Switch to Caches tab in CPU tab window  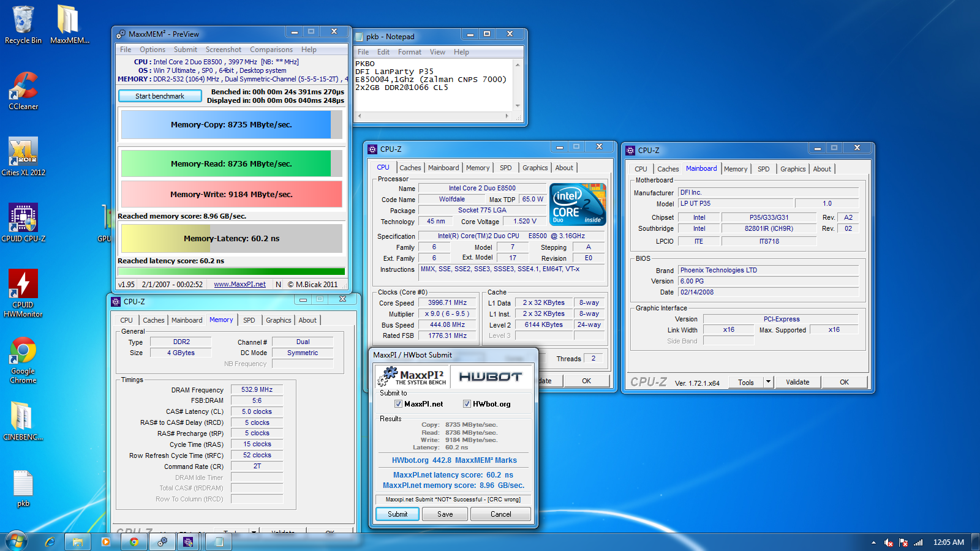pyautogui.click(x=410, y=168)
